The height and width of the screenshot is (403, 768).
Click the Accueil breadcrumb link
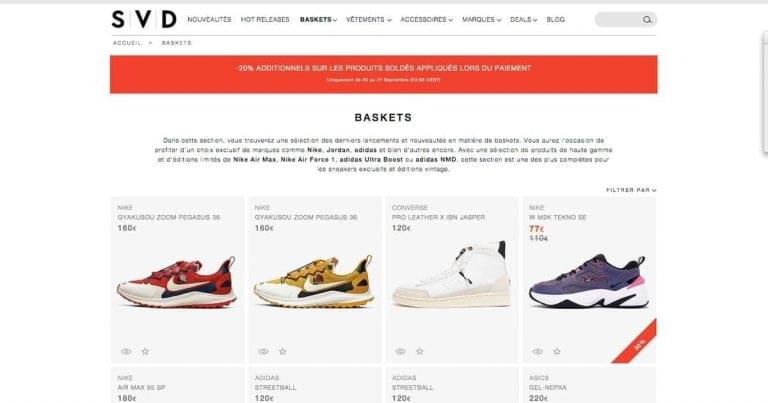click(x=127, y=43)
